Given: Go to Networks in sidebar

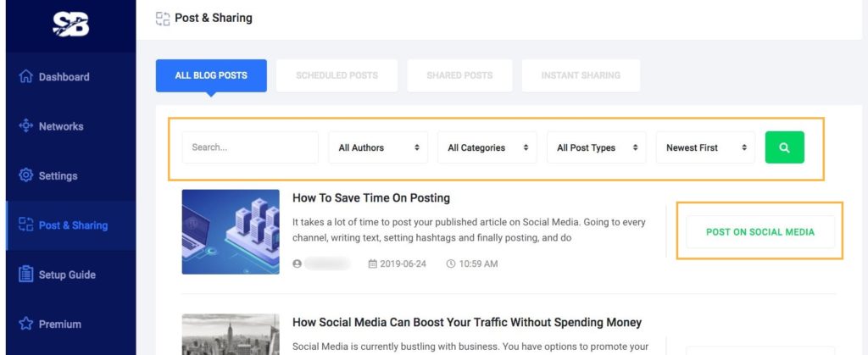Looking at the screenshot, I should pos(71,126).
